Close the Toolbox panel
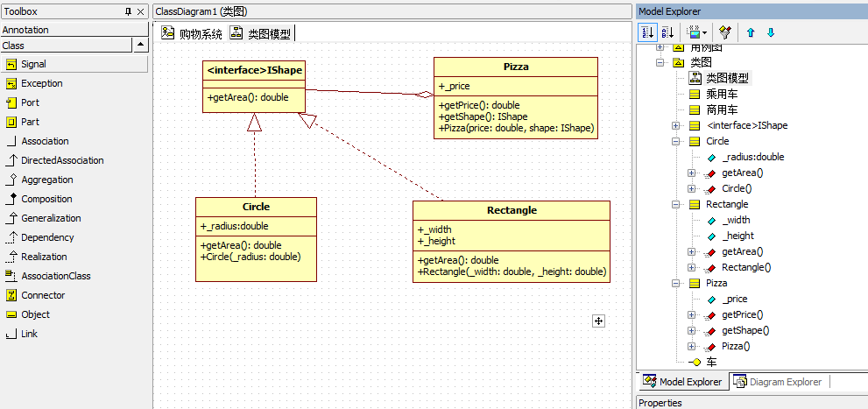 point(141,11)
